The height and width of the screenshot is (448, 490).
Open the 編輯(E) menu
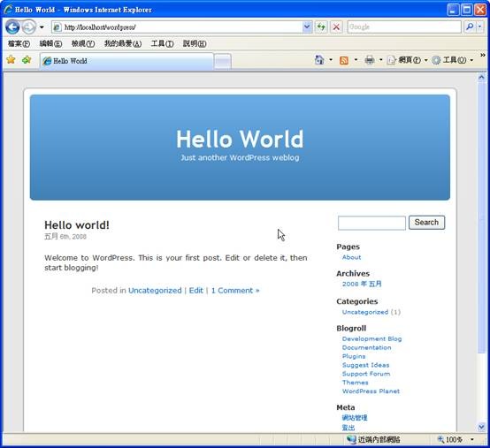(50, 43)
